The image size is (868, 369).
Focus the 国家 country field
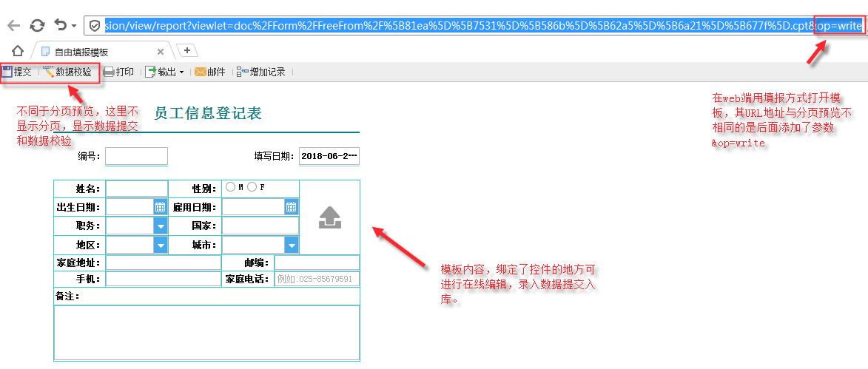click(x=260, y=226)
